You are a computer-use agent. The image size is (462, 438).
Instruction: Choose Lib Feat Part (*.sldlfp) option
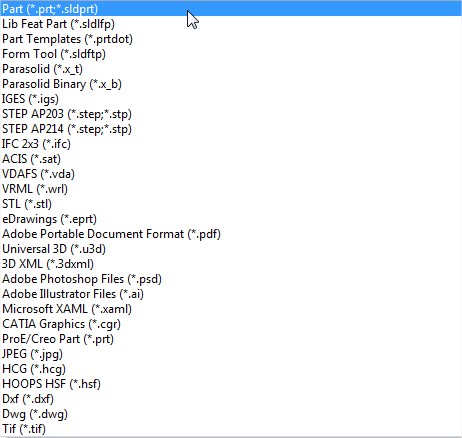click(231, 24)
